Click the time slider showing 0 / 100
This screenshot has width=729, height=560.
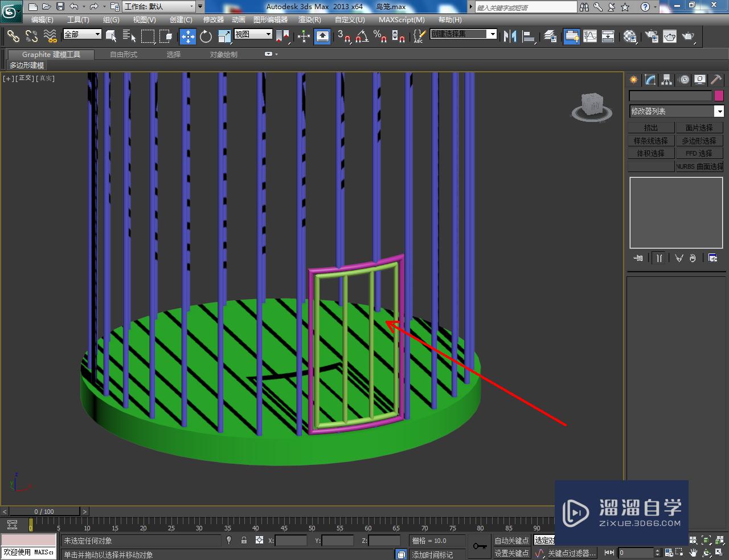[44, 511]
